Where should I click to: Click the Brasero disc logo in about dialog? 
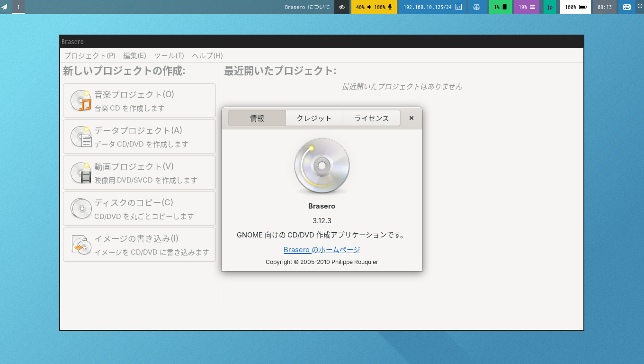tap(322, 166)
